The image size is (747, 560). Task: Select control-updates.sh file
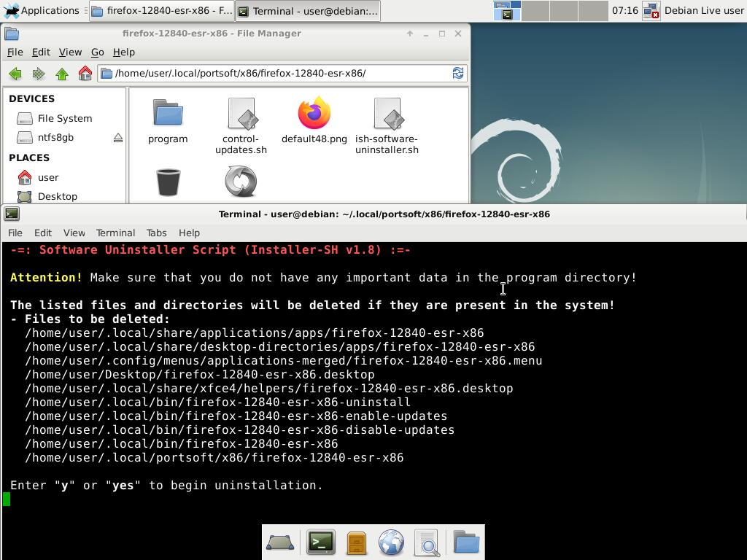241,126
